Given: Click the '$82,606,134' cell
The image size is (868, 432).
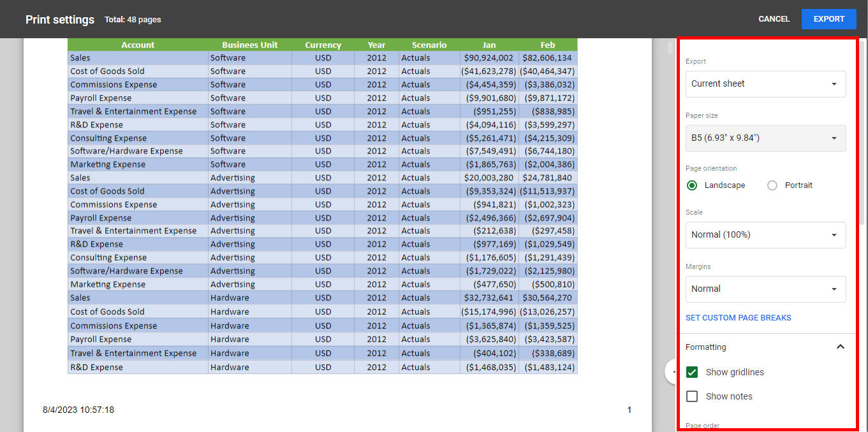Looking at the screenshot, I should (548, 58).
